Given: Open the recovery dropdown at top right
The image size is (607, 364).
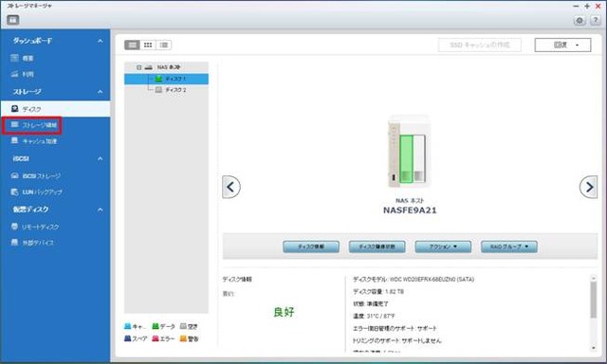Looking at the screenshot, I should [x=562, y=45].
